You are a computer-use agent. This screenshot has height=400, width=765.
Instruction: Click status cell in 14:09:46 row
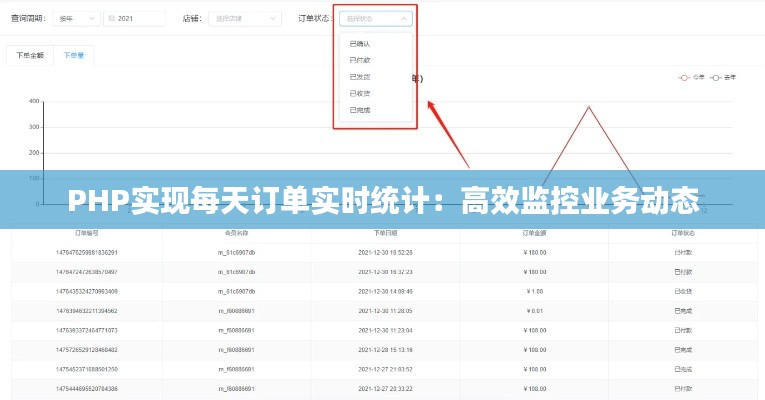683,292
